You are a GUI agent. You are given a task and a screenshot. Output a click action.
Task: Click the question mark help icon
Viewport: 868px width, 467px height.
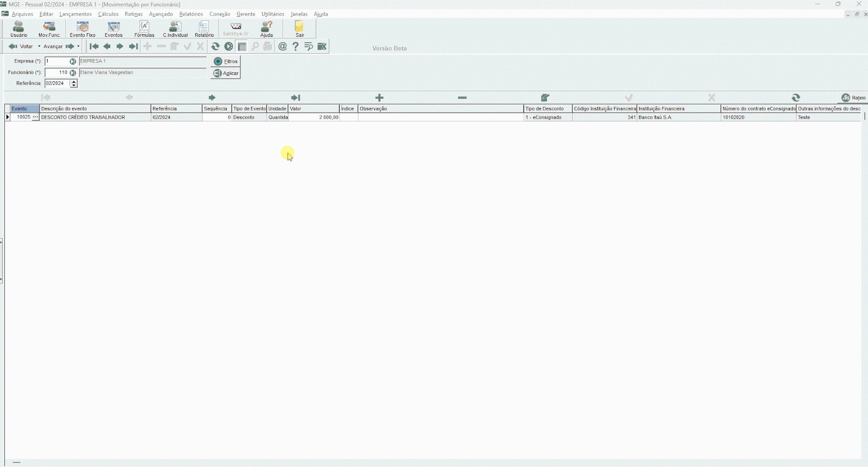click(x=296, y=47)
